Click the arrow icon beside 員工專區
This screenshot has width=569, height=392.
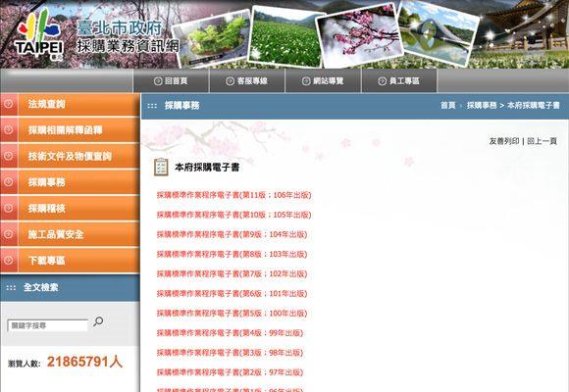pos(383,81)
